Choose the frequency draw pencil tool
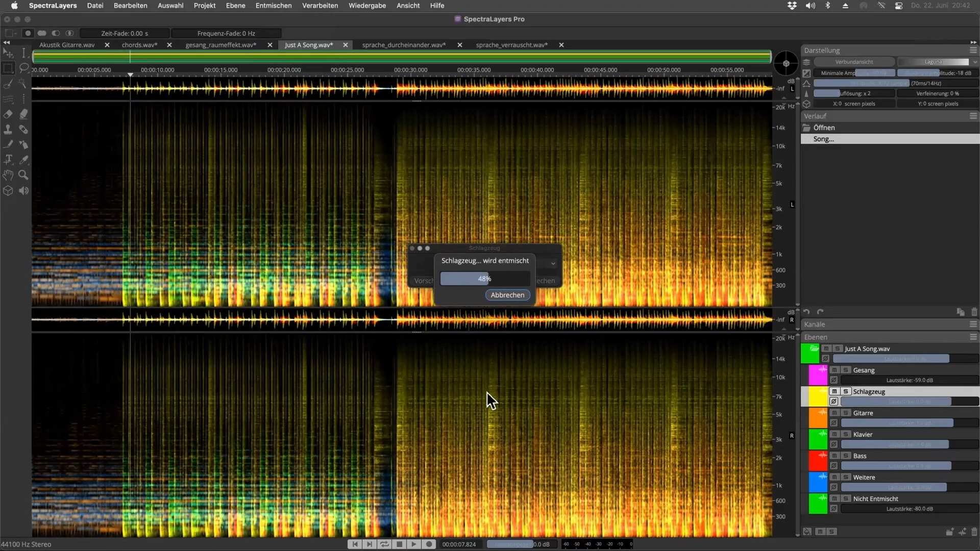Viewport: 980px width, 551px height. tap(8, 145)
